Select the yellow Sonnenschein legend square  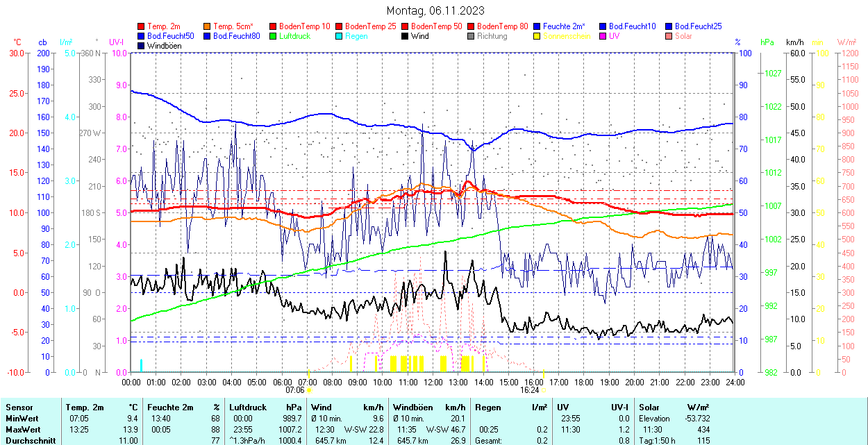[537, 36]
